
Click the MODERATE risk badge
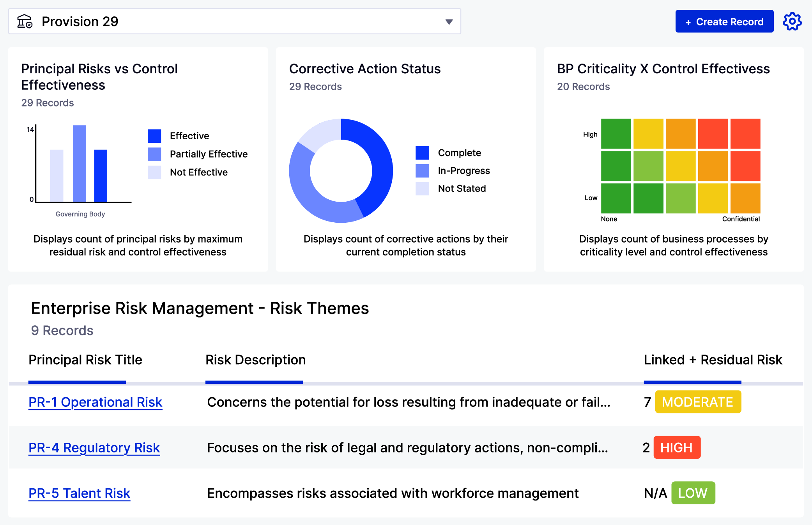(698, 402)
